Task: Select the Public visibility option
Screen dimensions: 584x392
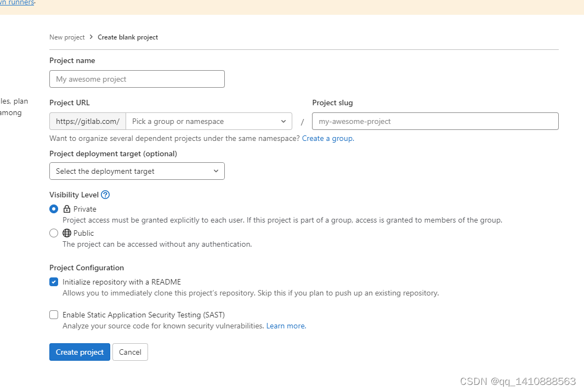Action: [54, 233]
